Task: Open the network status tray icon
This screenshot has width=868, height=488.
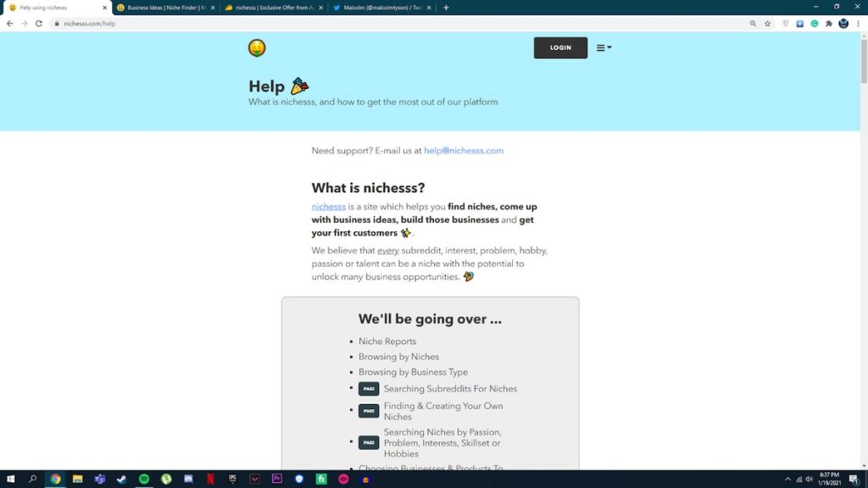Action: click(x=798, y=480)
